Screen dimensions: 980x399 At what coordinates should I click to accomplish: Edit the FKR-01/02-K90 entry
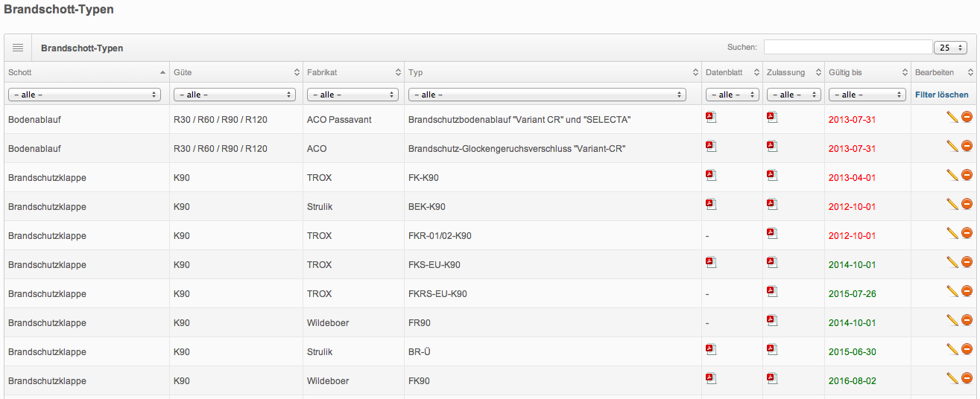(x=952, y=233)
